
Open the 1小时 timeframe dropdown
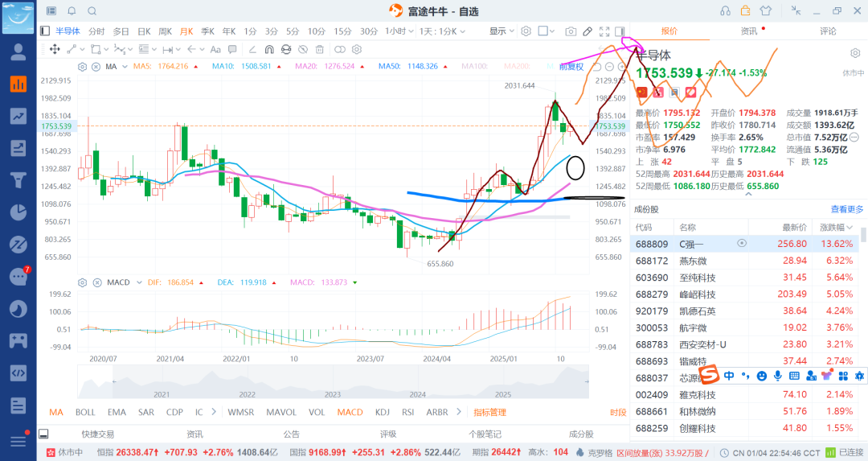399,31
